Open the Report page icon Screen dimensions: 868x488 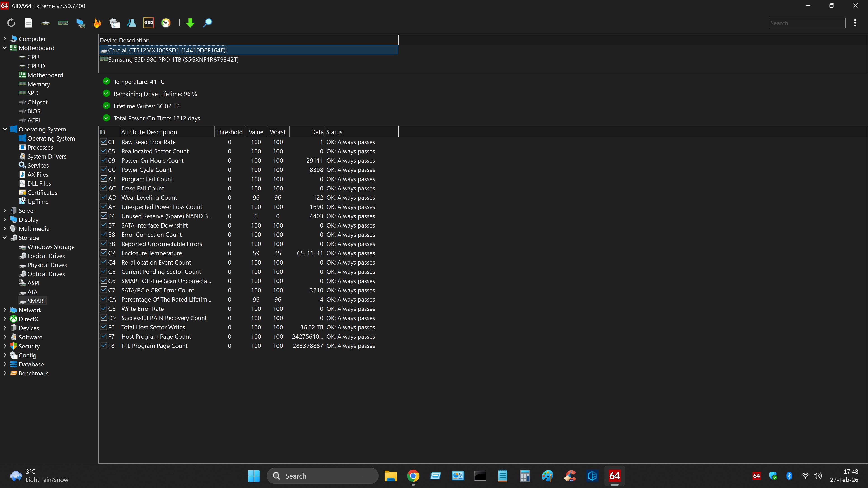(x=28, y=23)
